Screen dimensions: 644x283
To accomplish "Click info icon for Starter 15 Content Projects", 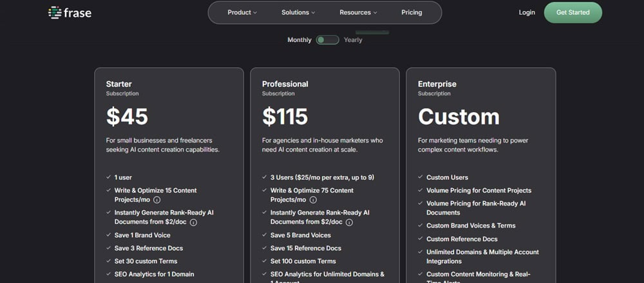I will [157, 200].
